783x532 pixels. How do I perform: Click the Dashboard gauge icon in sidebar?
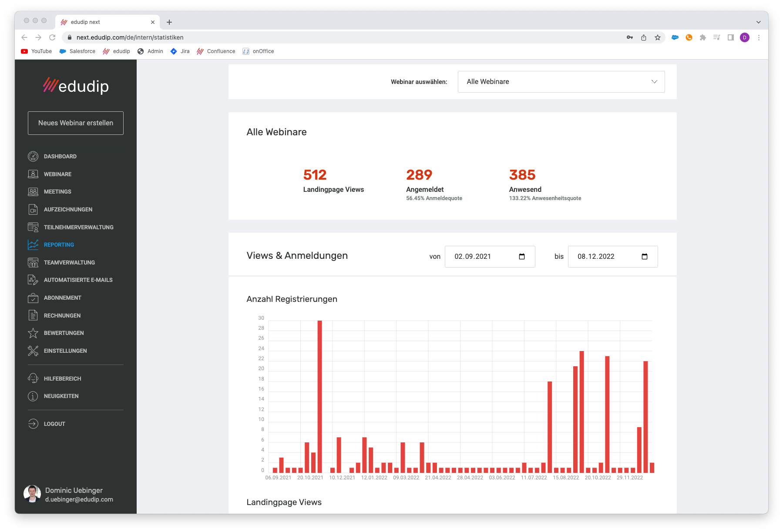[33, 156]
